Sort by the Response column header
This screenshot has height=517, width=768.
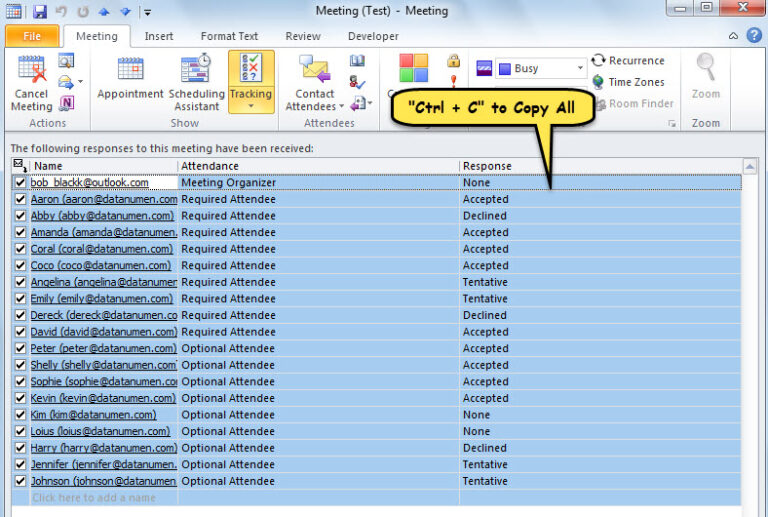click(600, 166)
